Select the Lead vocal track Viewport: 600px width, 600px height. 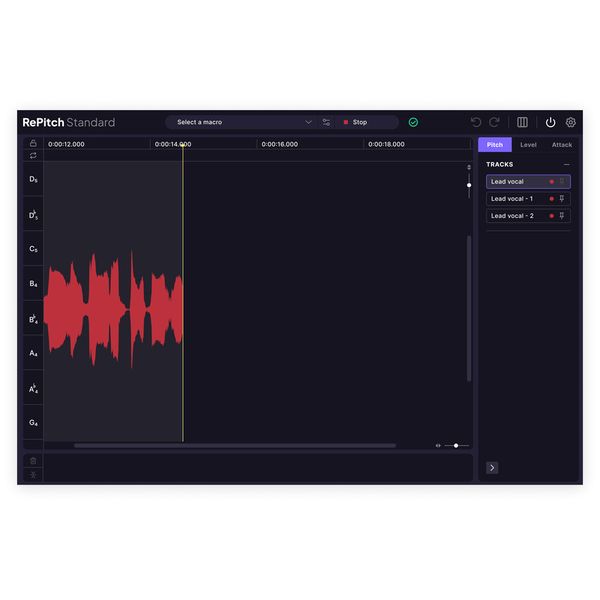tap(515, 182)
